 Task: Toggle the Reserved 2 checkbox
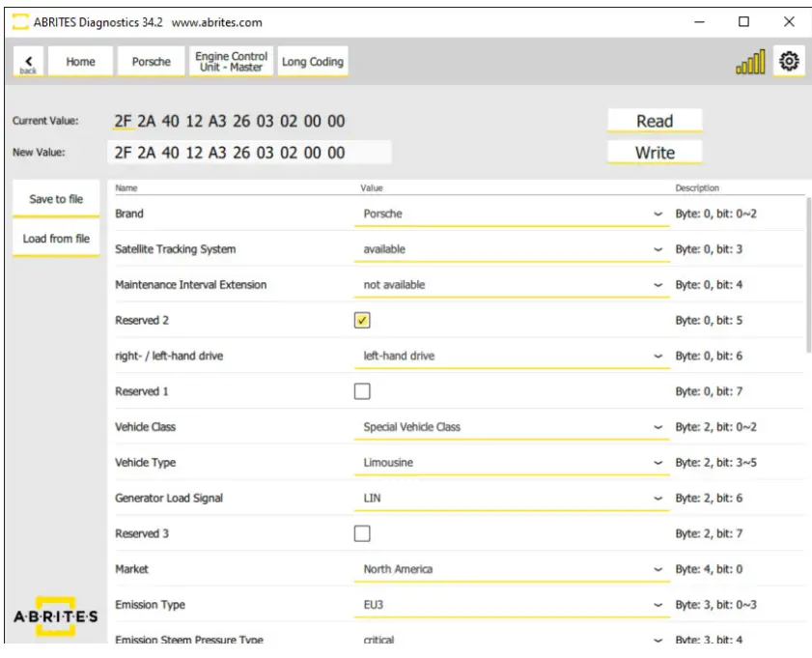tap(362, 321)
